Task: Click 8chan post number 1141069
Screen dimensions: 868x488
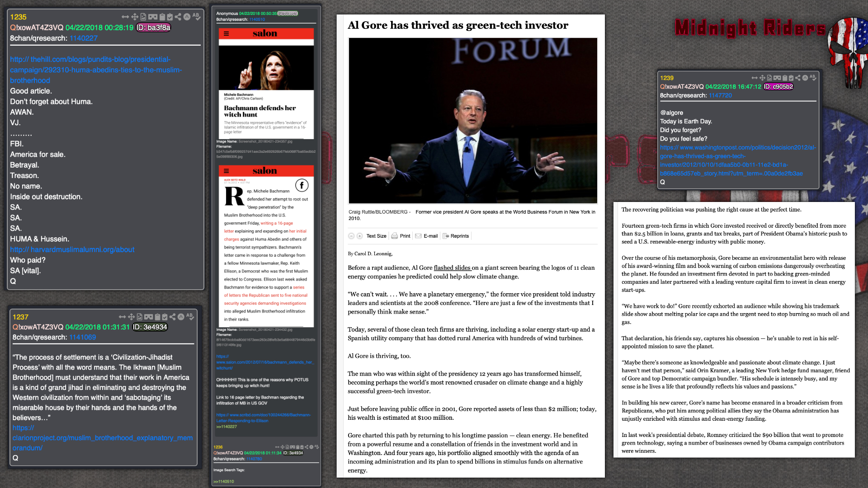Action: pyautogui.click(x=82, y=337)
